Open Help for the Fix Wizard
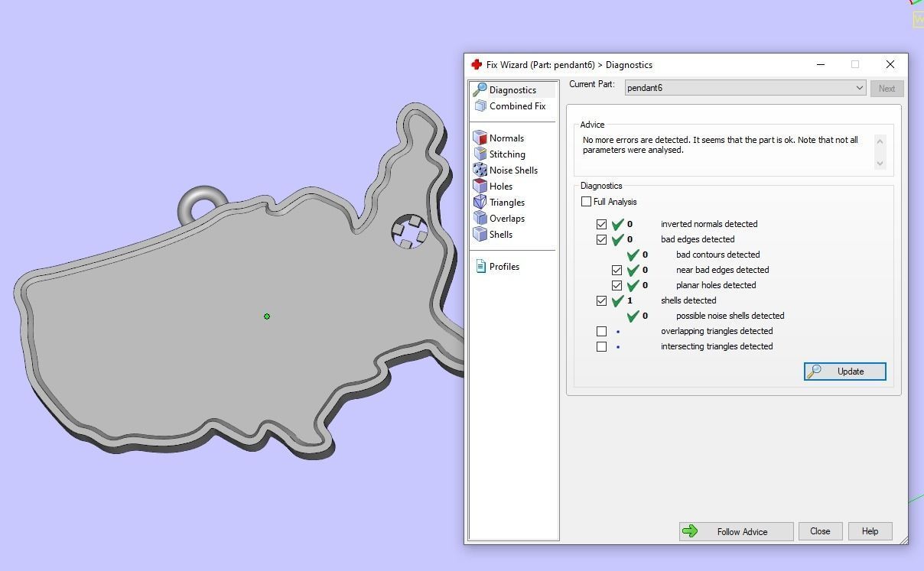Image resolution: width=924 pixels, height=571 pixels. (870, 531)
